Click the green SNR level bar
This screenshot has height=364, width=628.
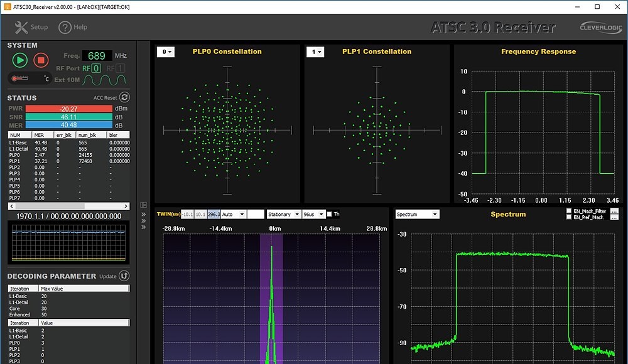(69, 117)
